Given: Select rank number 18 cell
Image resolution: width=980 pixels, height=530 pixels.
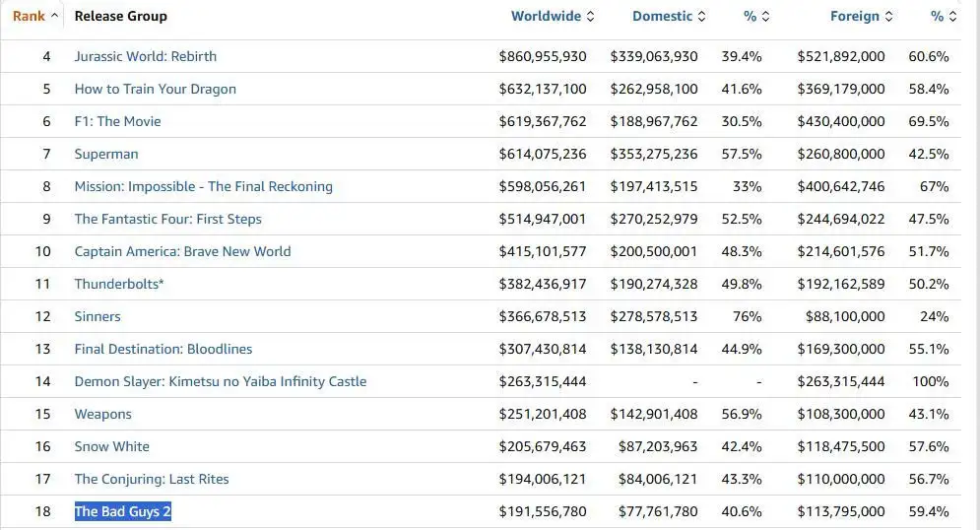Looking at the screenshot, I should [x=42, y=511].
